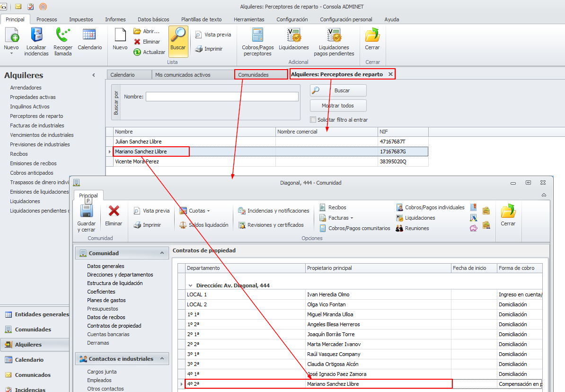
Task: Select the Vicente Mora Perez row
Action: click(137, 161)
